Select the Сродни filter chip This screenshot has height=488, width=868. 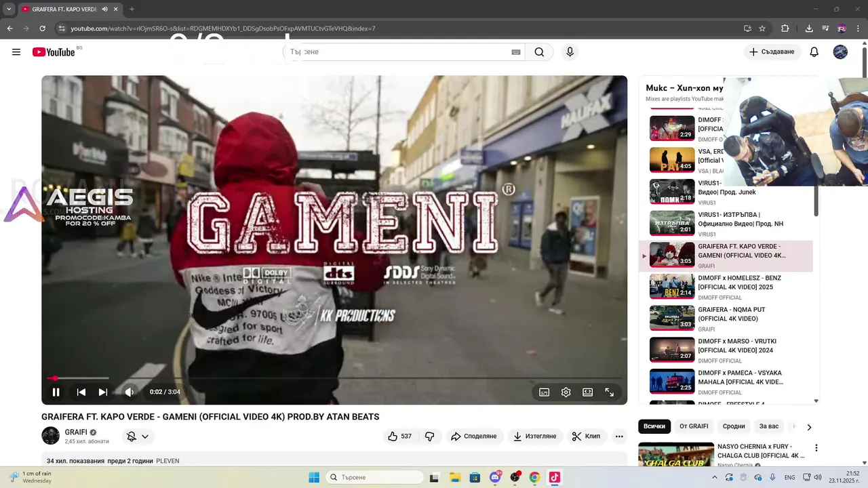(x=734, y=426)
